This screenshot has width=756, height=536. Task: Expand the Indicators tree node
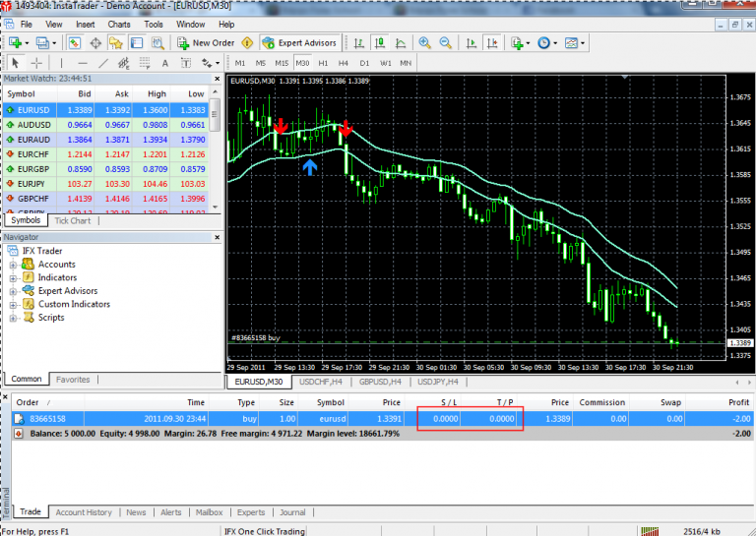(x=14, y=277)
